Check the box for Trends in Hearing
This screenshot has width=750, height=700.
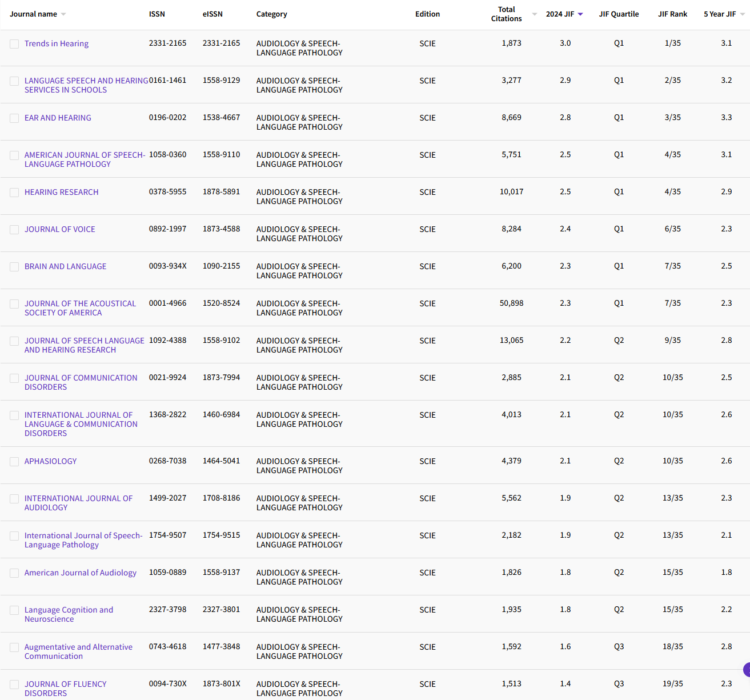point(14,44)
